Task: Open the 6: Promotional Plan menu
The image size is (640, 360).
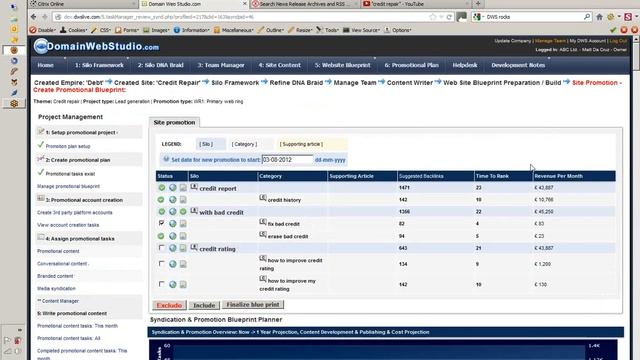Action: coord(411,65)
